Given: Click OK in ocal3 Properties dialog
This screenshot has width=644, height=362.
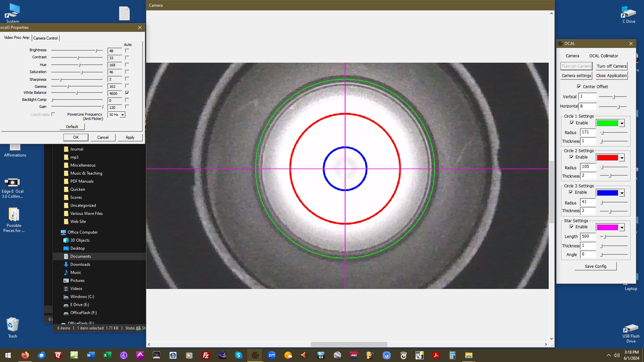Looking at the screenshot, I should coord(76,137).
